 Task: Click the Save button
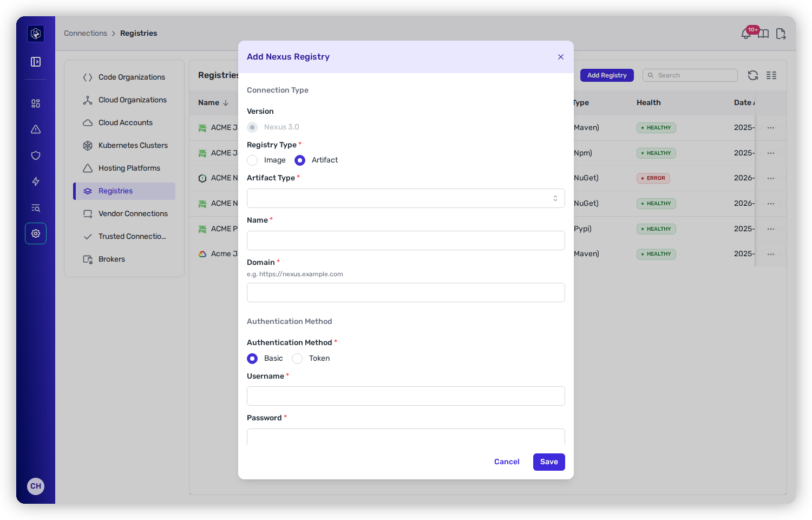(x=549, y=462)
